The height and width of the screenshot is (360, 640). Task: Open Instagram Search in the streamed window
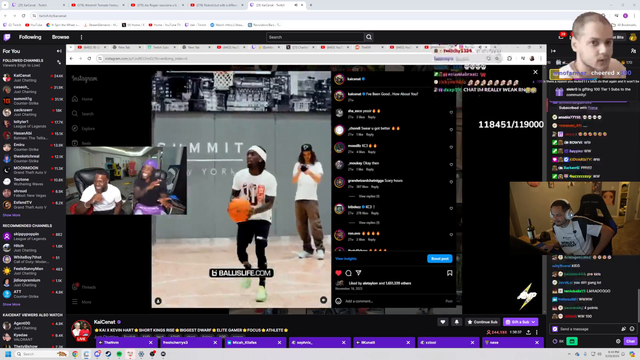[83, 113]
